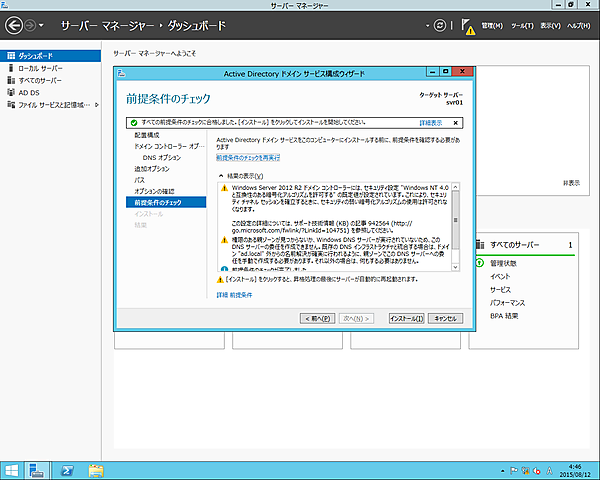Open PowerShell from taskbar
The image size is (600, 480).
[67, 470]
